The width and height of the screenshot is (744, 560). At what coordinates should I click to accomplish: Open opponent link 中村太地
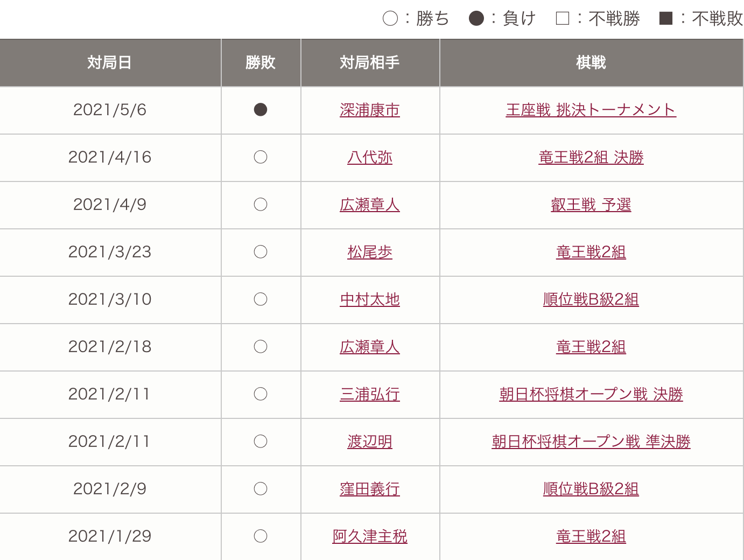[370, 300]
